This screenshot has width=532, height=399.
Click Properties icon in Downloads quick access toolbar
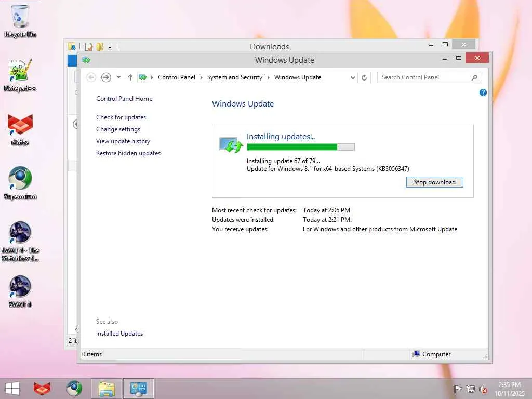pyautogui.click(x=88, y=46)
